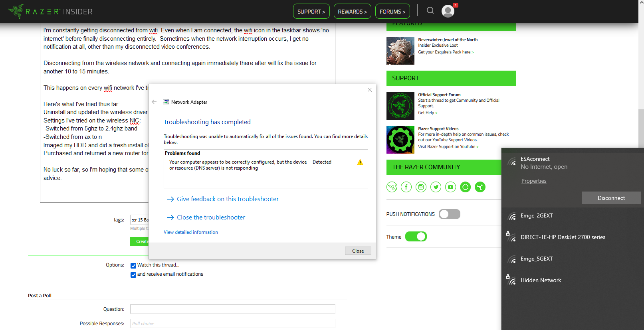
Task: Click the DIRECT-1E-HP DeskJet secured wifi icon
Action: (511, 237)
